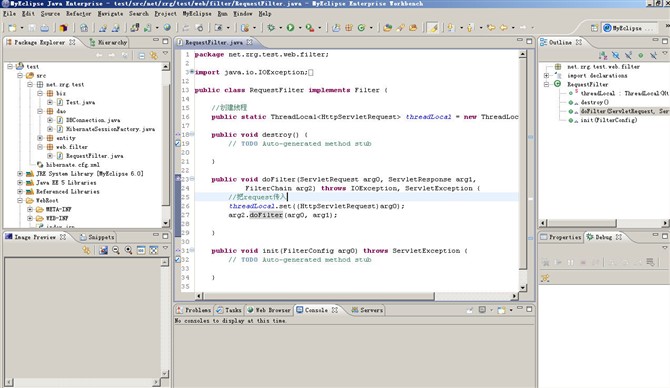Click the Open Perspective icon
The image size is (670, 388).
click(x=594, y=28)
